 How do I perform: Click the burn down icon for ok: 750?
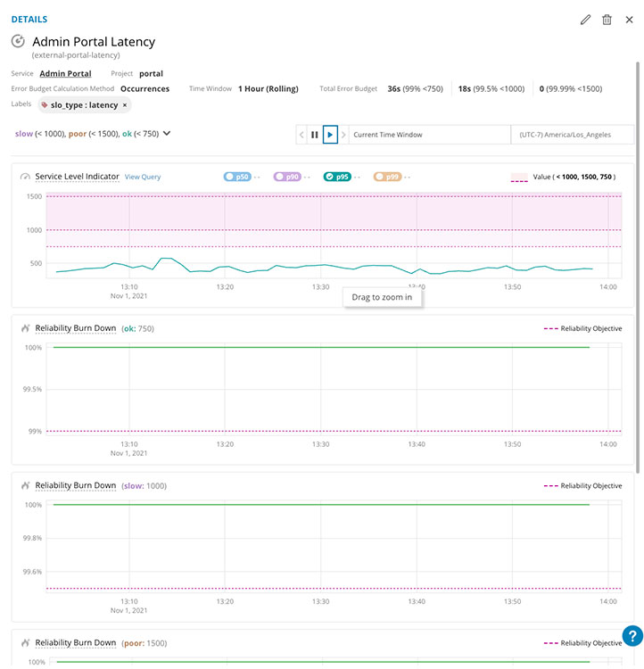coord(25,328)
